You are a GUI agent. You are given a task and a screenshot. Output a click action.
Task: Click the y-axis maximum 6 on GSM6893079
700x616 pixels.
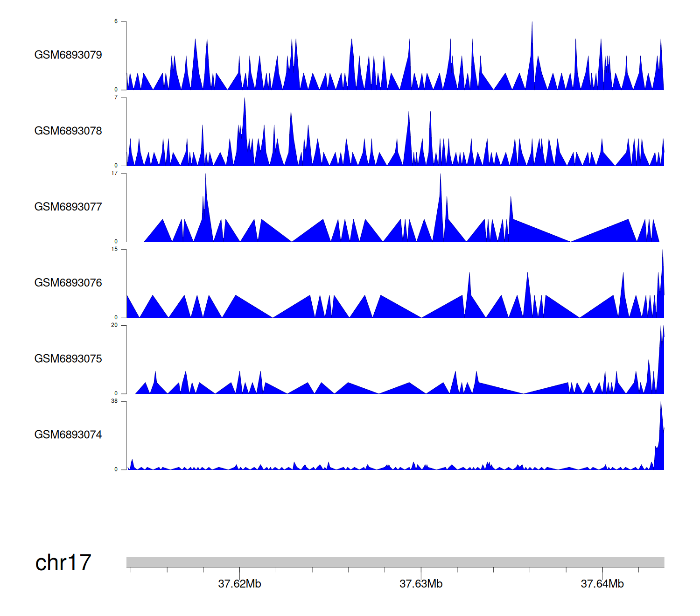[x=116, y=21]
